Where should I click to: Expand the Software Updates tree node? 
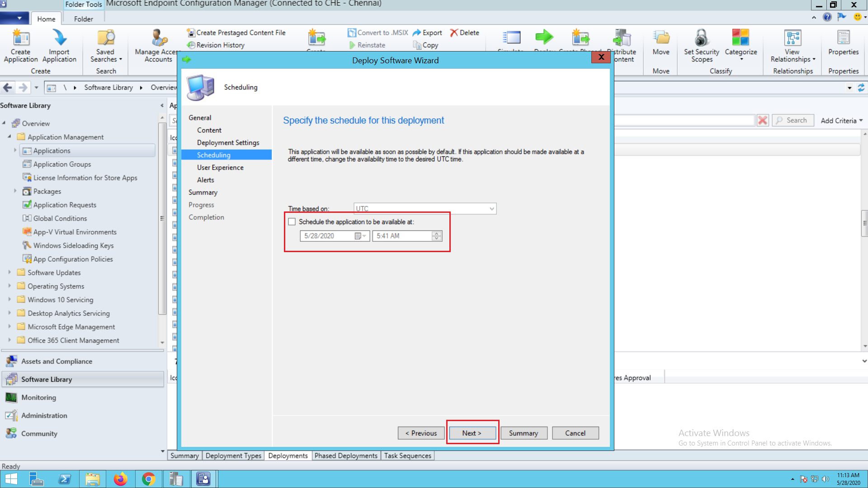9,272
